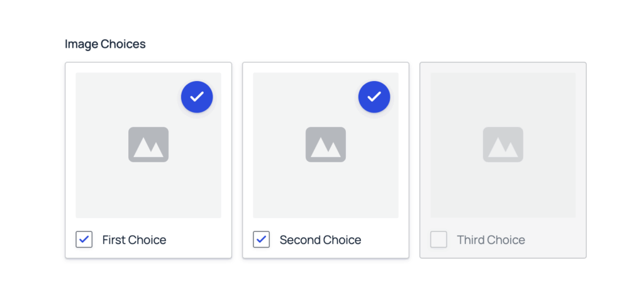Click the First Choice image placeholder icon
This screenshot has height=305, width=644.
click(x=148, y=145)
